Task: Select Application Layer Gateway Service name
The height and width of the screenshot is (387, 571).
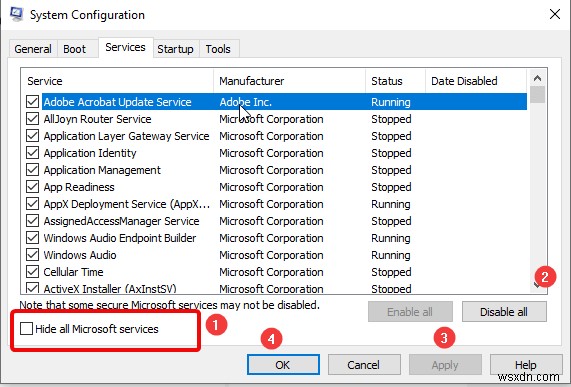Action: pyautogui.click(x=126, y=136)
